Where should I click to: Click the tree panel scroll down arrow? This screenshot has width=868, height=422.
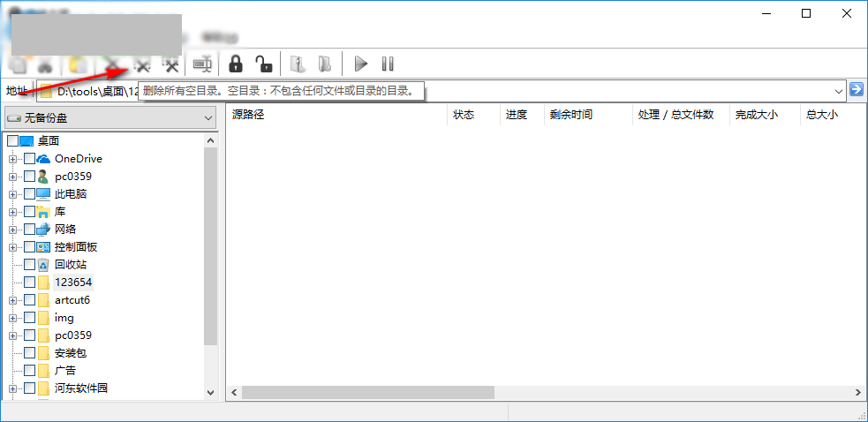pyautogui.click(x=210, y=392)
